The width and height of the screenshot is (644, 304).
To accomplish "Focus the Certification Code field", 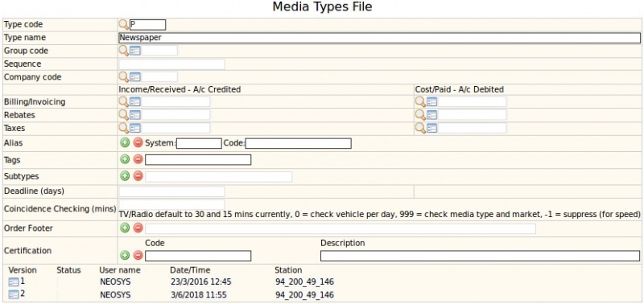I will 198,256.
